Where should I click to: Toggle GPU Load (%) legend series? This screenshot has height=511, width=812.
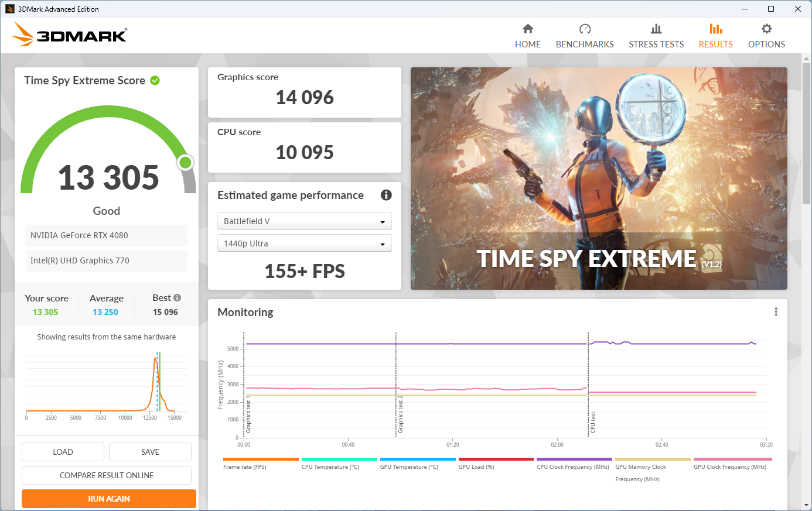click(x=476, y=467)
